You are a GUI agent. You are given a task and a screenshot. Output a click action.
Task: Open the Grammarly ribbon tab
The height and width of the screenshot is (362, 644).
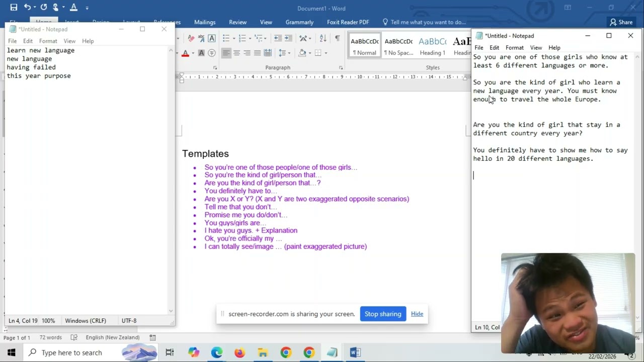(x=299, y=22)
